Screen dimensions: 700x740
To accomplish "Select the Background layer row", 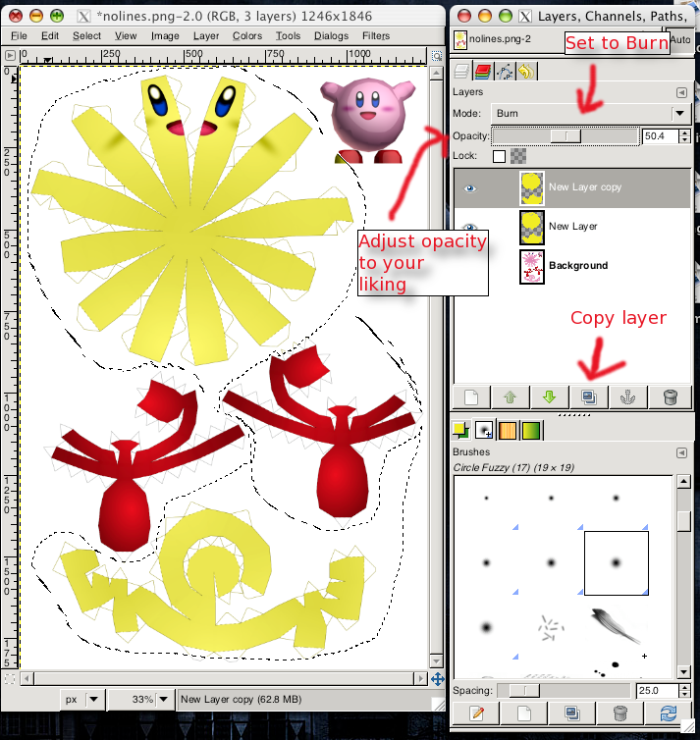I will (x=572, y=267).
